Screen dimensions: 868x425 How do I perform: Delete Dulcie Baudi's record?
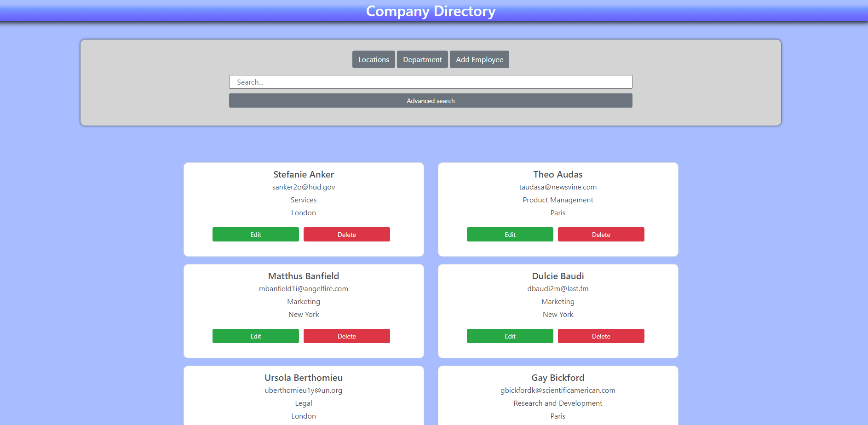click(x=601, y=336)
